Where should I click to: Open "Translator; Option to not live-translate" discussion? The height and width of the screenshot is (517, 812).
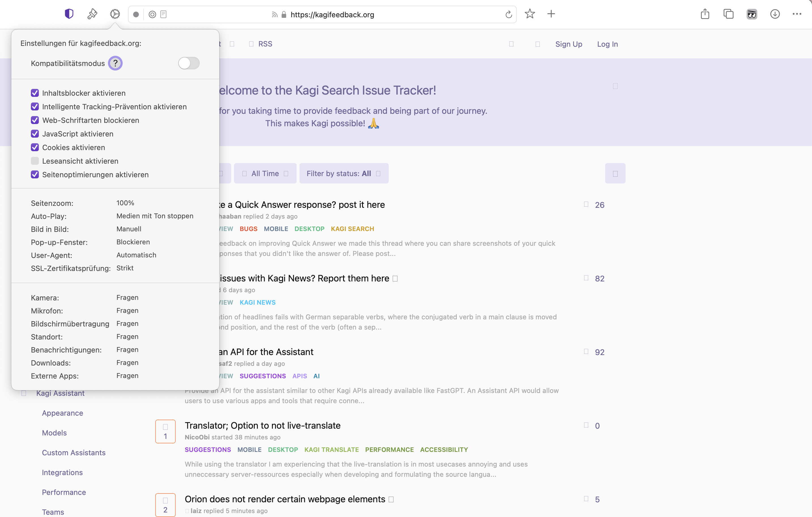[262, 426]
